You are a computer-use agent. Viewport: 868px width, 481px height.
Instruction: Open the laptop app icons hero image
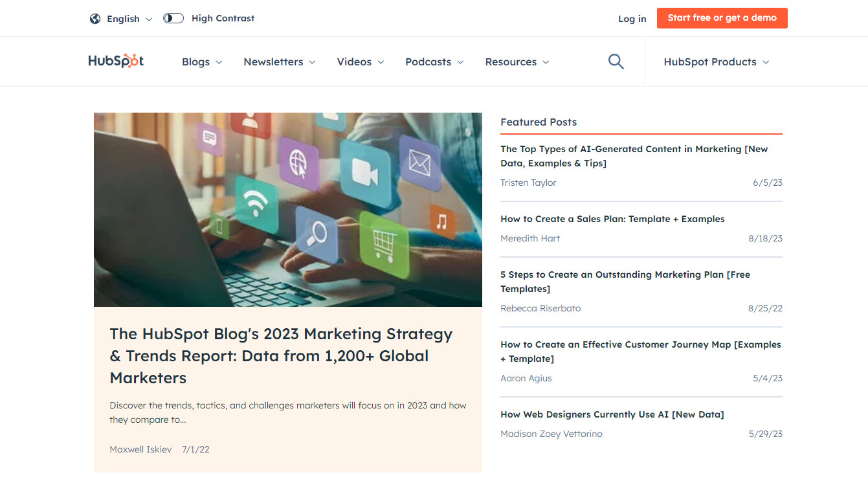[288, 210]
